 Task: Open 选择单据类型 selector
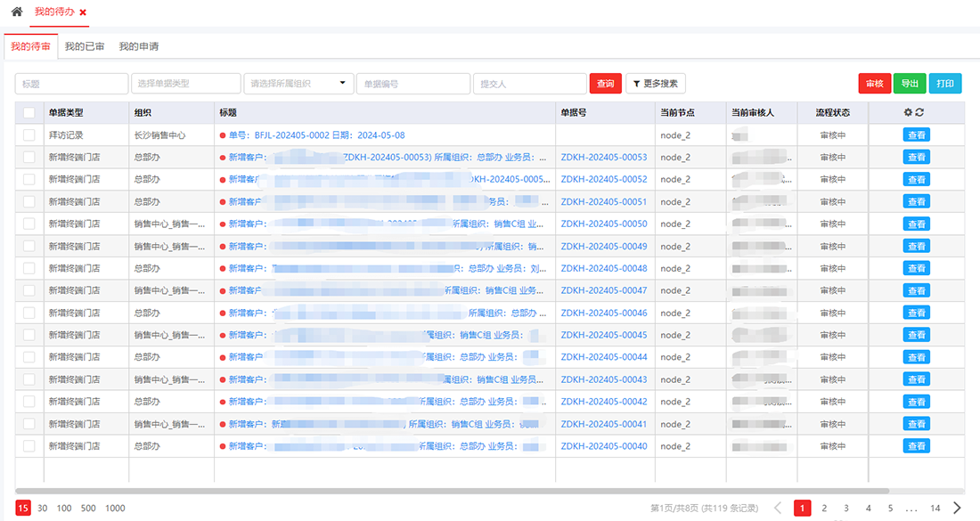(185, 83)
